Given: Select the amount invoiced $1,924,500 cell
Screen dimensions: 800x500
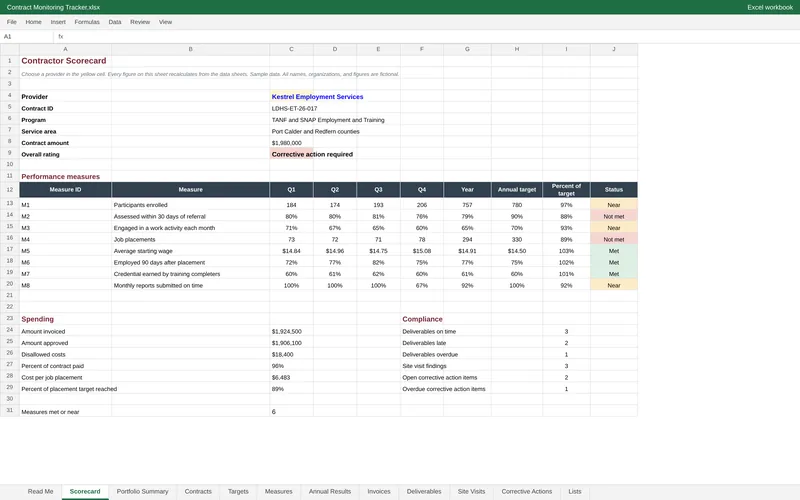Looking at the screenshot, I should tap(291, 331).
